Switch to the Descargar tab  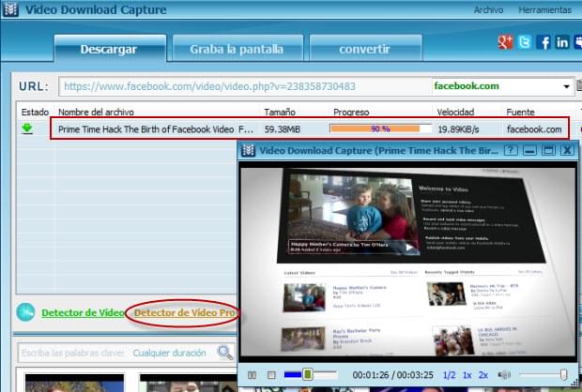pos(110,49)
